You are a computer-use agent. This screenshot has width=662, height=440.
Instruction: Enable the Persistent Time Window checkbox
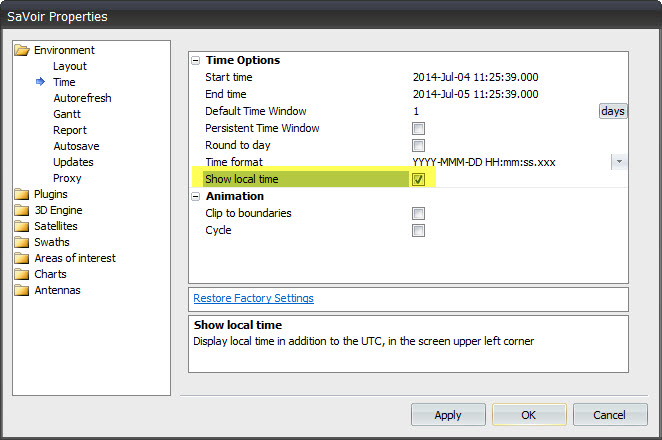pyautogui.click(x=418, y=128)
